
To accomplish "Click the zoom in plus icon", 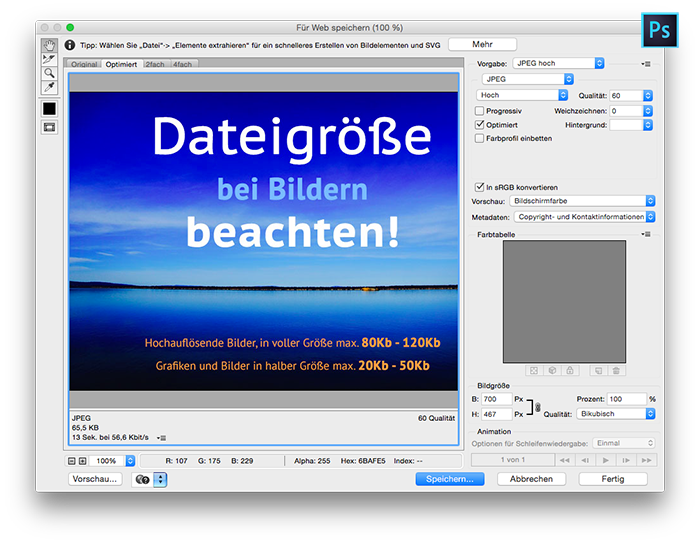I will click(83, 461).
